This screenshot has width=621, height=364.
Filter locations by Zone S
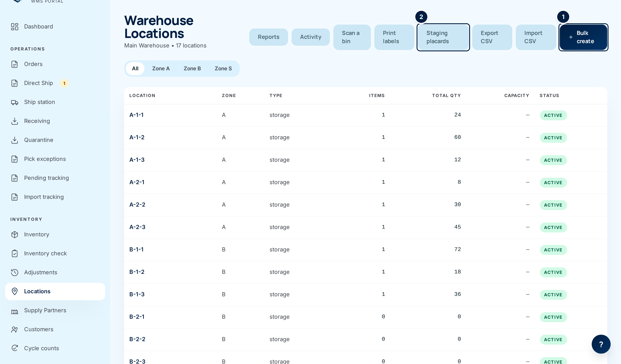[x=223, y=69]
